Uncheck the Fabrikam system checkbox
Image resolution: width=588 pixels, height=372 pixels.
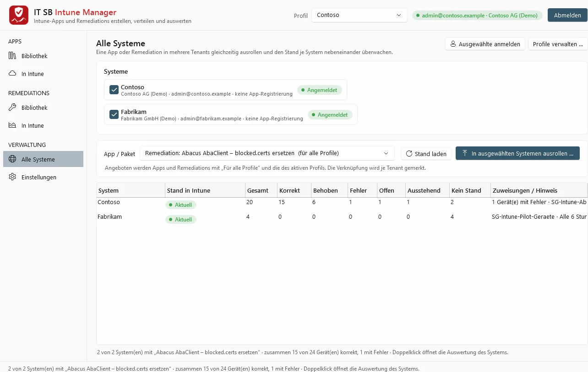point(114,114)
